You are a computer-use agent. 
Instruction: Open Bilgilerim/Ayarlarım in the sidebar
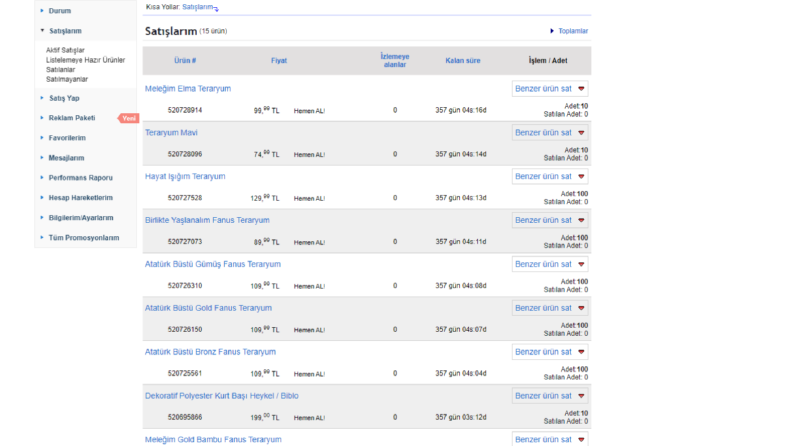[81, 217]
